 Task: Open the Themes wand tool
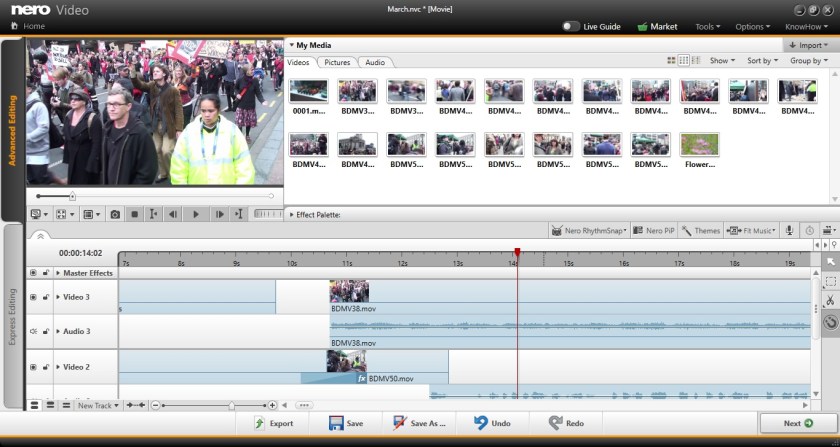pyautogui.click(x=701, y=231)
